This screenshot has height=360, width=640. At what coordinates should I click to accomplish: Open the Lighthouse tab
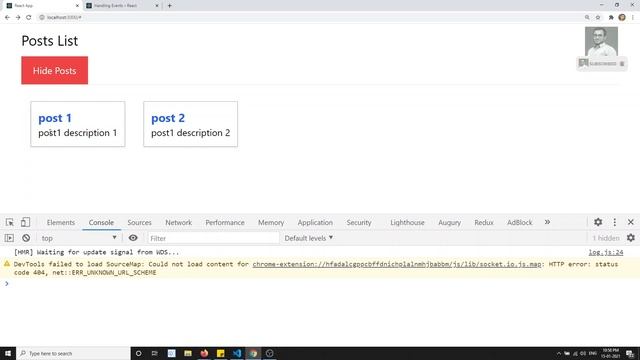407,222
